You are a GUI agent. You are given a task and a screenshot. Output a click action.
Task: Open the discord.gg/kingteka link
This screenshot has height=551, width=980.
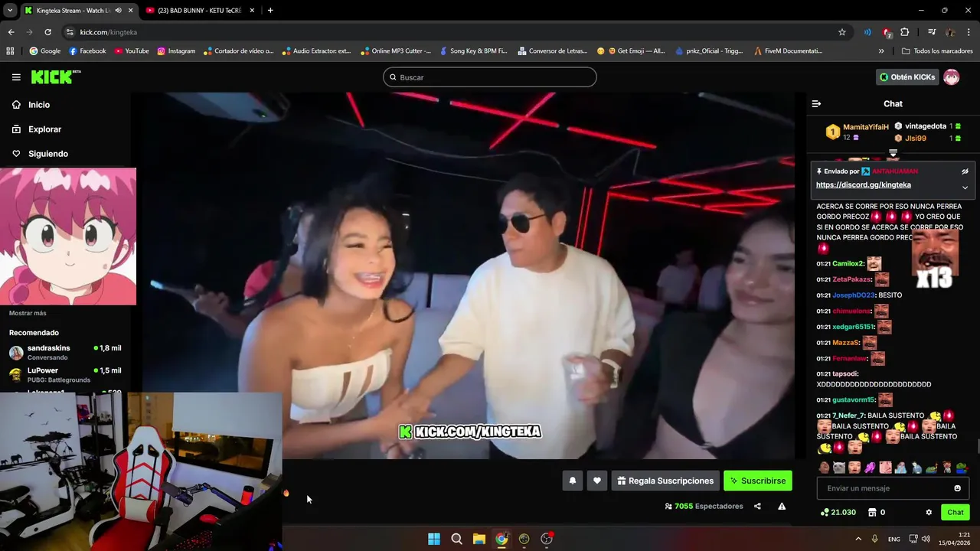point(864,185)
